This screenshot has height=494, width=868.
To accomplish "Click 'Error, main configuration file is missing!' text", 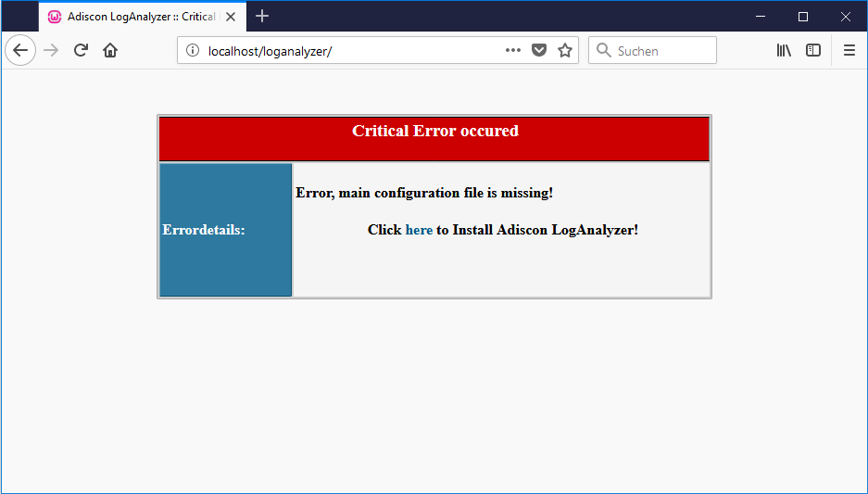I will 424,193.
